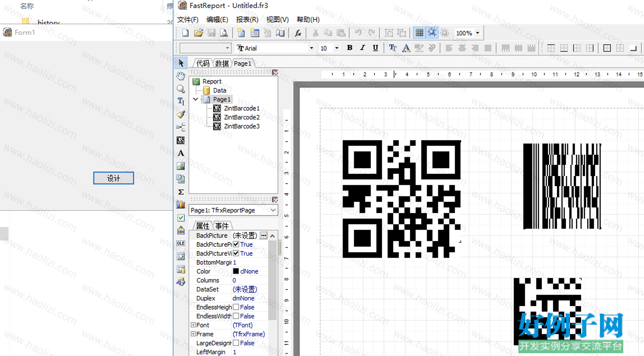Select the Zoom magnifier tool
The height and width of the screenshot is (356, 644).
[x=181, y=89]
